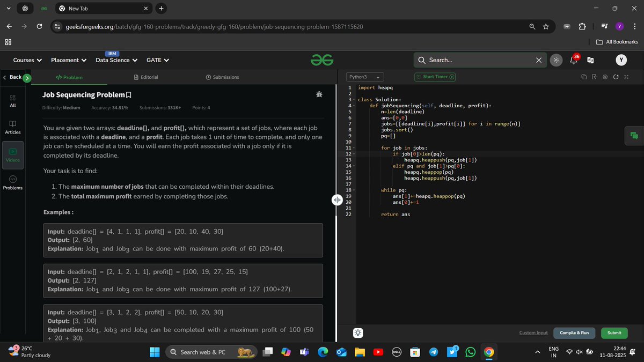Open Telegram from the taskbar
This screenshot has width=644, height=362.
pyautogui.click(x=434, y=352)
